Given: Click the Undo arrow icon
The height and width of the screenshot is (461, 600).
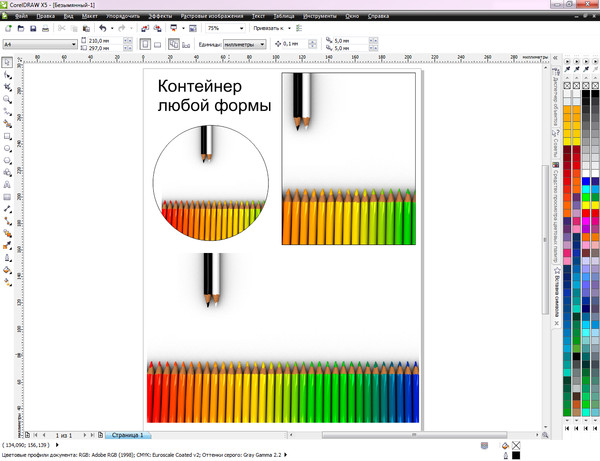Looking at the screenshot, I should [103, 28].
